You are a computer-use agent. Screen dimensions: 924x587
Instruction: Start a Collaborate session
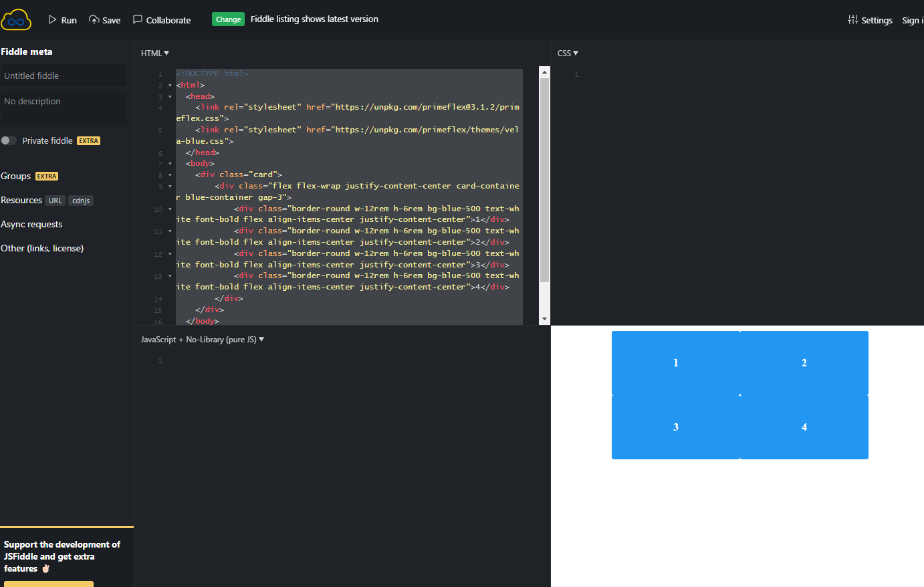[x=161, y=20]
